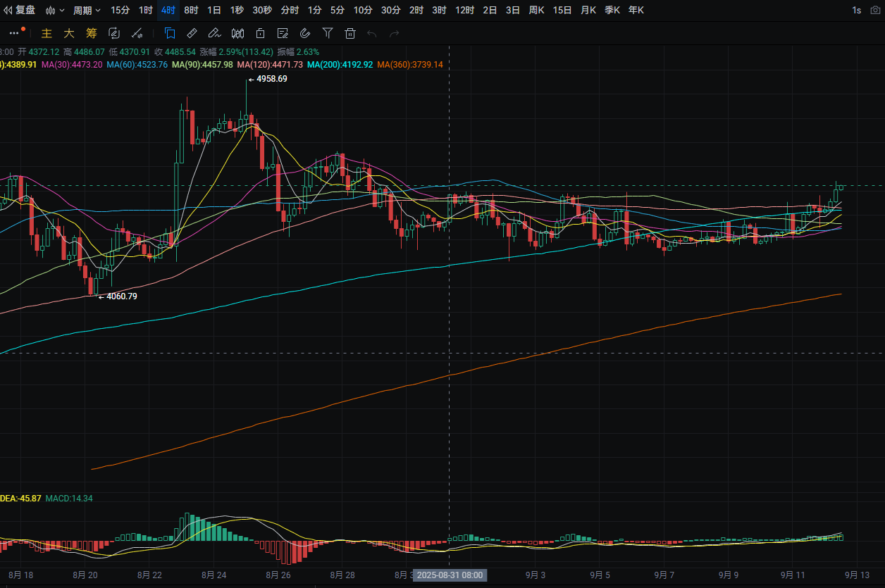Expand the 周期 period dropdown
885x588 pixels.
pos(87,10)
